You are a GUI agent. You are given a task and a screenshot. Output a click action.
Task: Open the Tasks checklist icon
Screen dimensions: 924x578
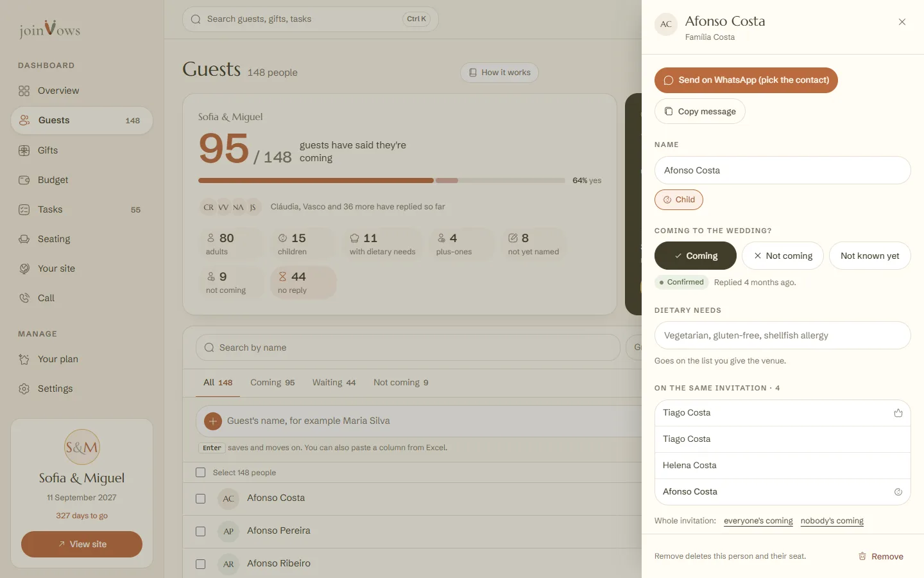24,209
